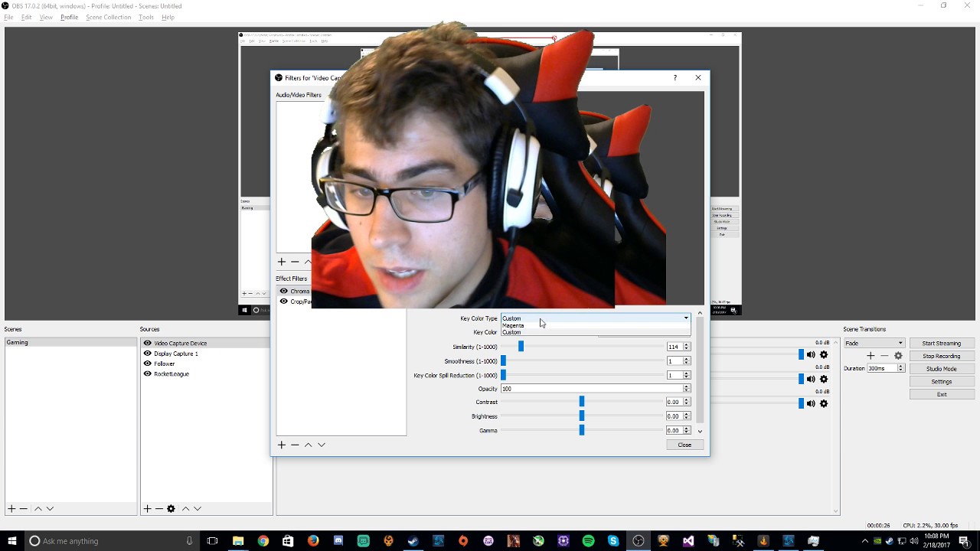
Task: Mute the third mixer channel speaker icon
Action: [811, 403]
